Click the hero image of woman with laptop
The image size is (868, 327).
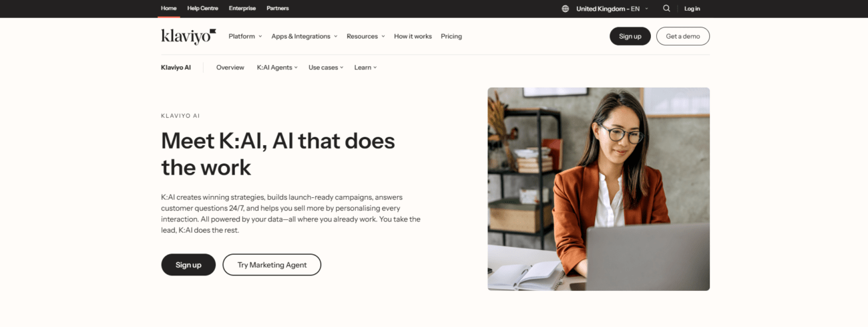click(x=598, y=189)
